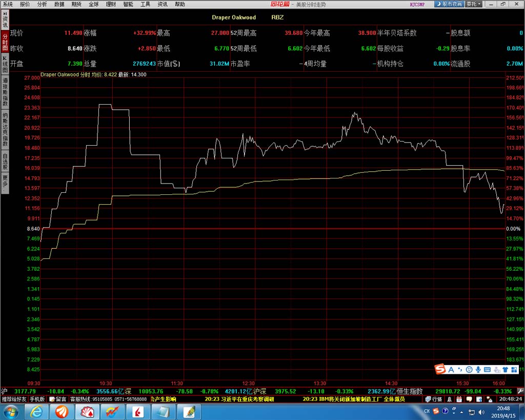Click the 总量 value 2769243
Screen dimensions: 525x420
coord(144,64)
